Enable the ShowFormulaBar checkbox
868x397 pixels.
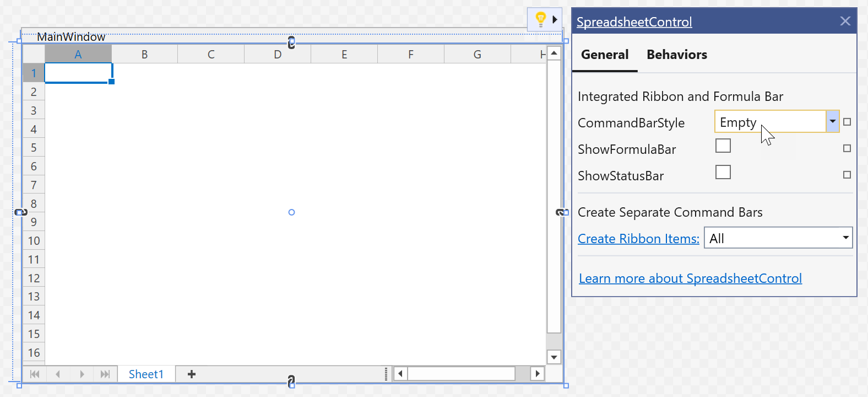click(723, 146)
